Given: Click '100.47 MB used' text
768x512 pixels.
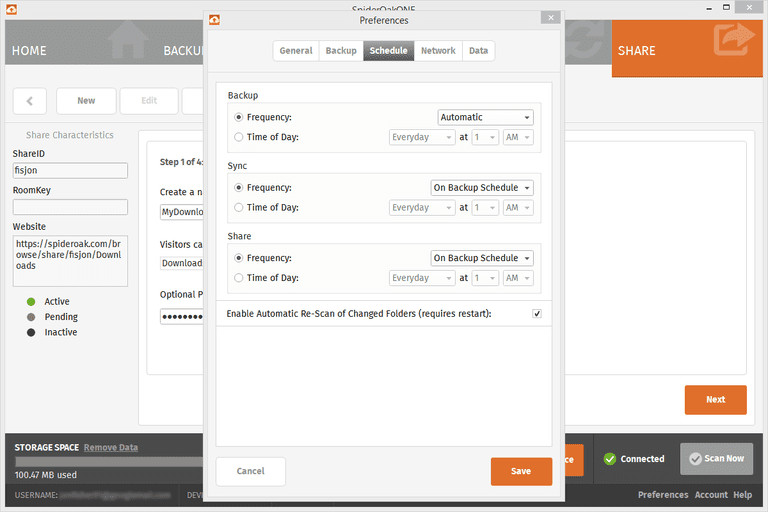Looking at the screenshot, I should [46, 475].
